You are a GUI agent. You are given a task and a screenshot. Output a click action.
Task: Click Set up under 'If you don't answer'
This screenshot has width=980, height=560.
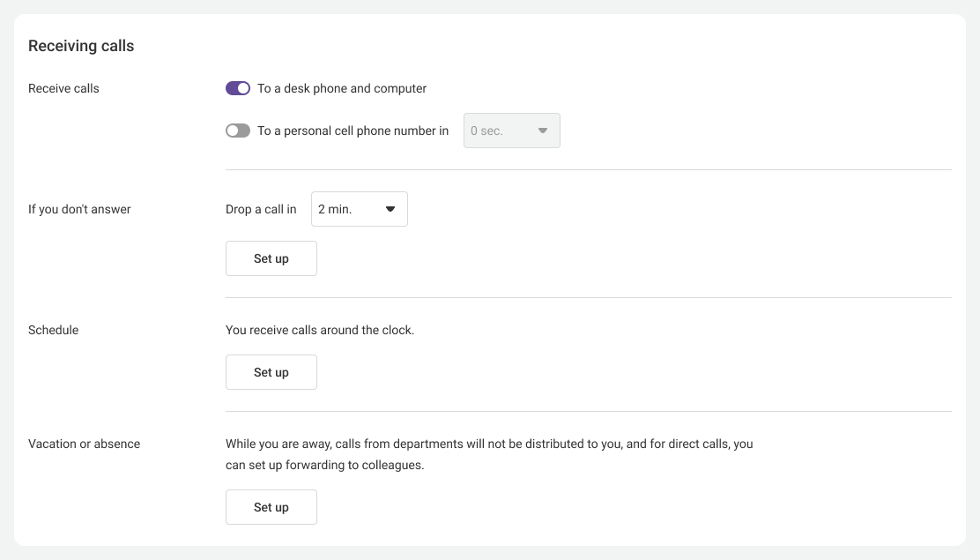click(271, 258)
